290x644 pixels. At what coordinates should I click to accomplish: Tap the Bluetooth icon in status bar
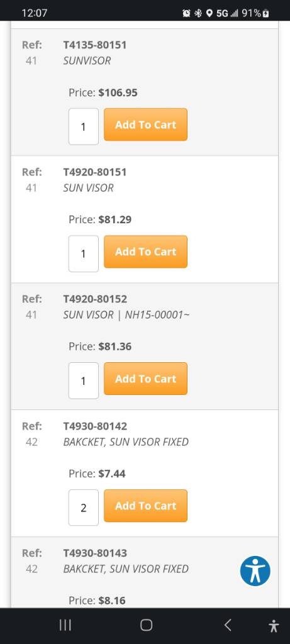pos(198,14)
